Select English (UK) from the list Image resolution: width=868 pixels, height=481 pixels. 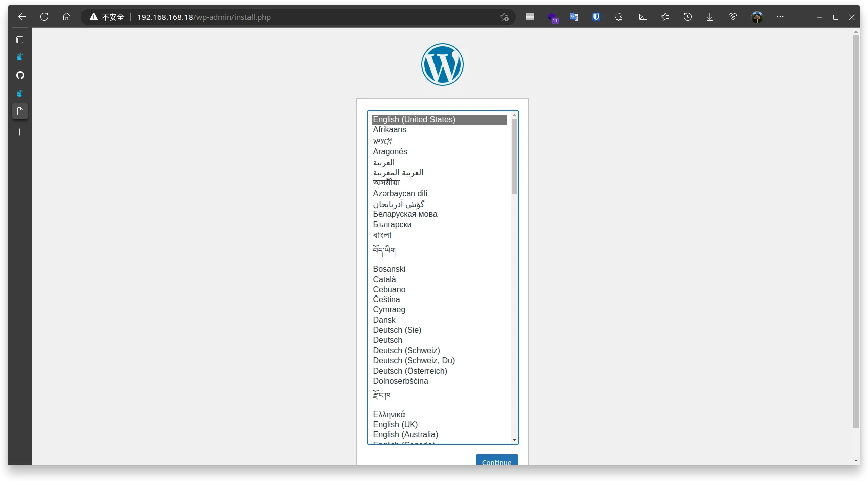395,424
